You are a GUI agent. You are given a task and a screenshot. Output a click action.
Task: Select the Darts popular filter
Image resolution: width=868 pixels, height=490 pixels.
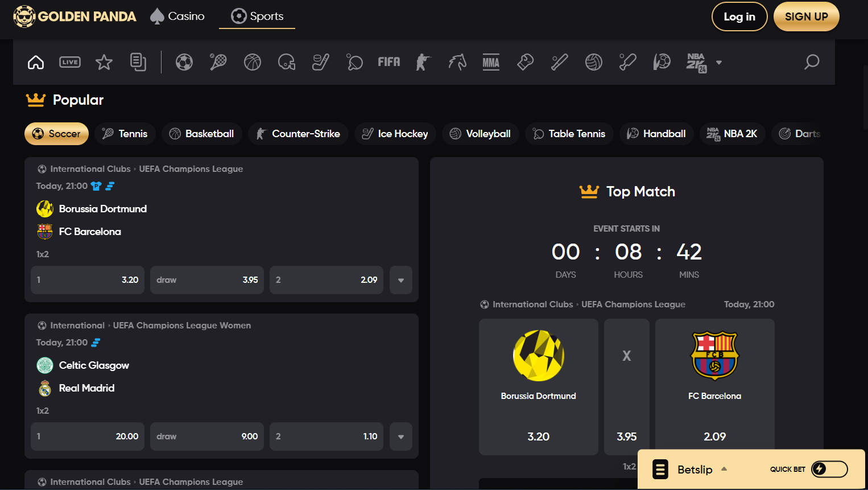[x=798, y=134]
